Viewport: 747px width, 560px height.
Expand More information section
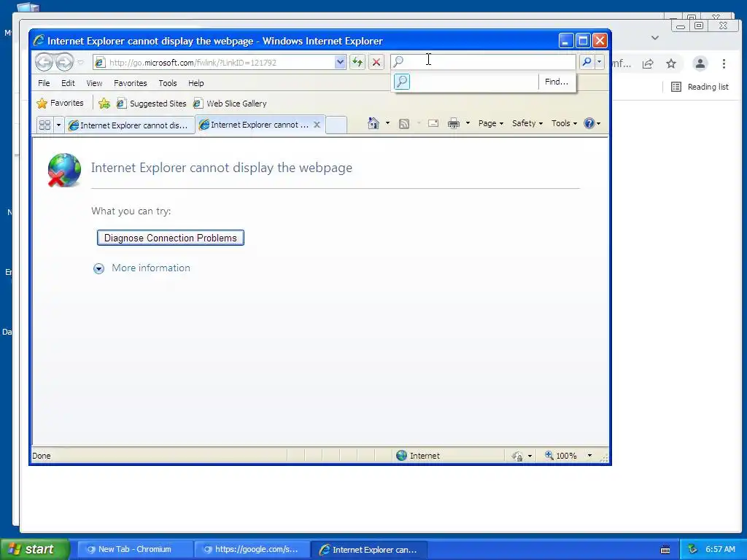98,268
